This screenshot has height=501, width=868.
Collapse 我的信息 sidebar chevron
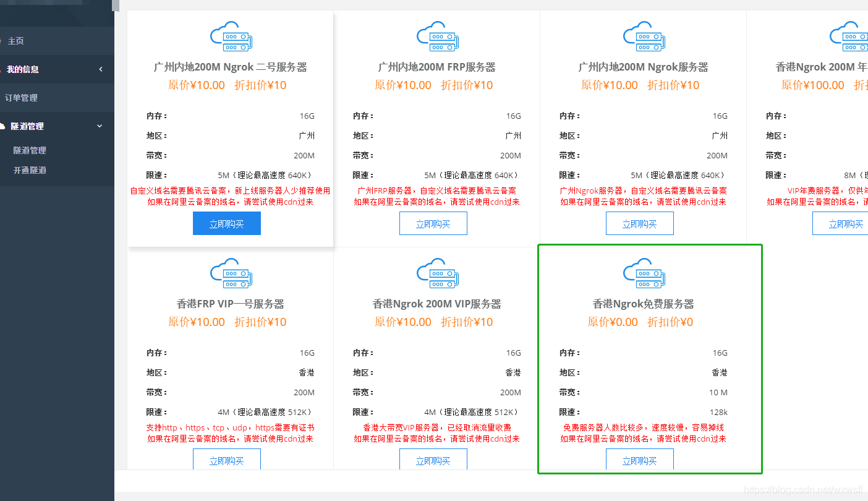(101, 69)
